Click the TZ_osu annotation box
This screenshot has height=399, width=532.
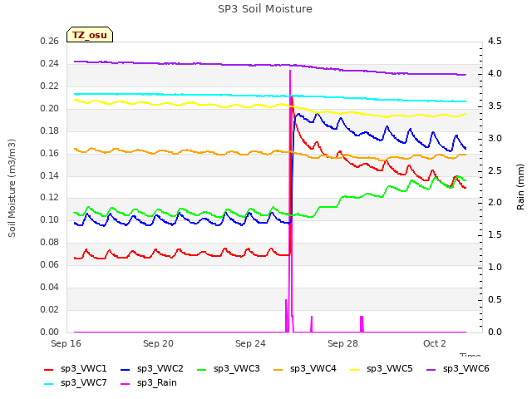click(90, 35)
